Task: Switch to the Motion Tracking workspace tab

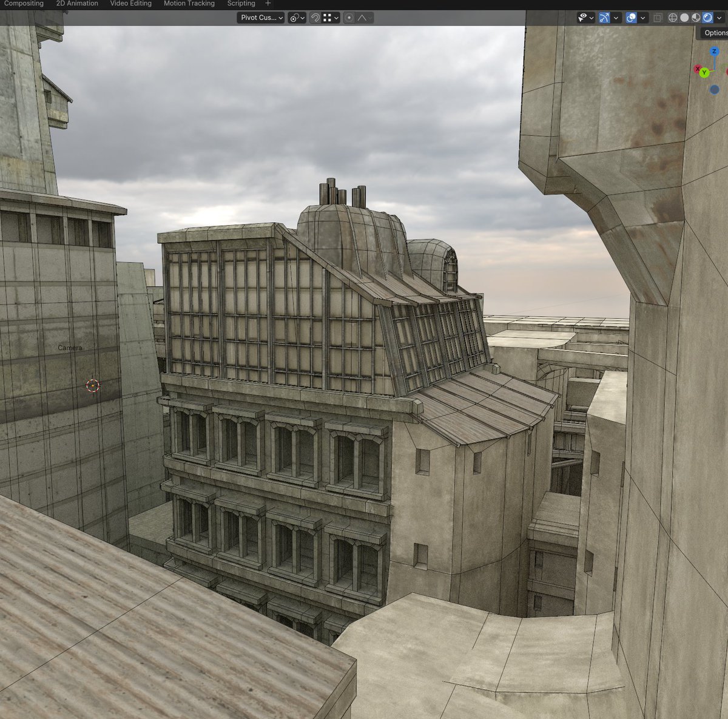Action: pos(189,4)
